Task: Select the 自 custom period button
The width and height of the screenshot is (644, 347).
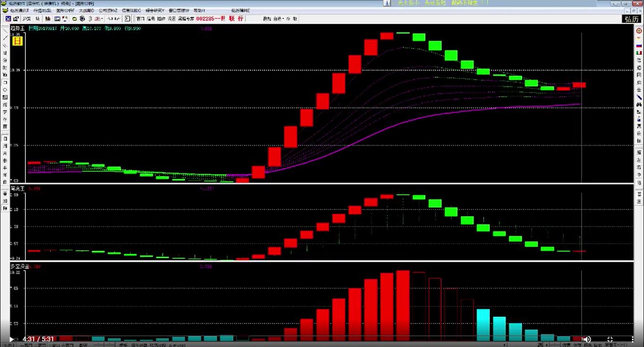Action: click(x=5, y=182)
